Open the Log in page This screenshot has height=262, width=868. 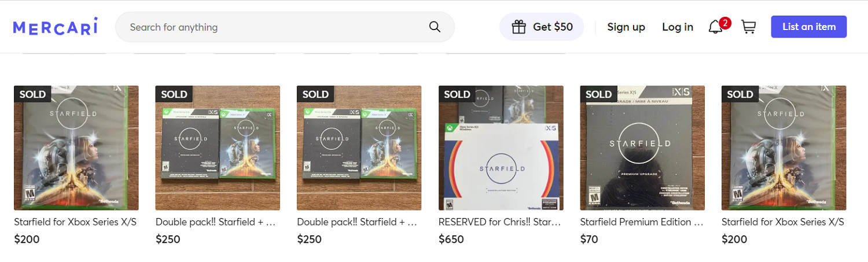pyautogui.click(x=678, y=27)
